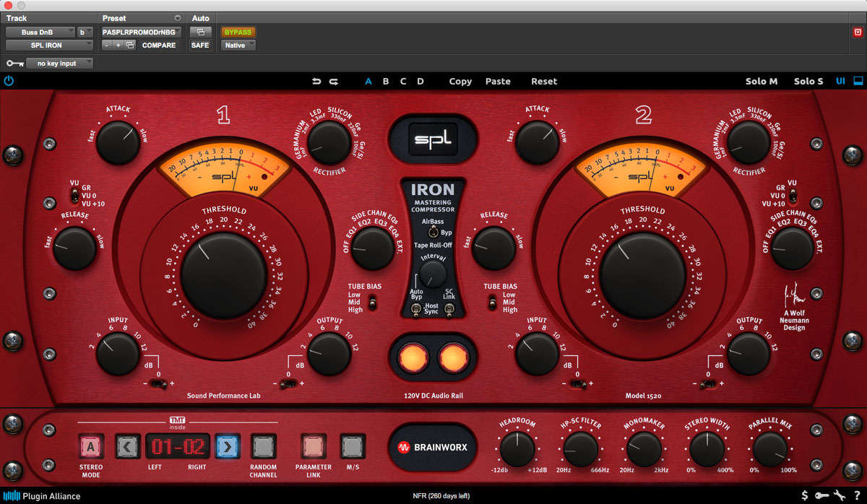
Task: Click the undo arrow icon
Action: pyautogui.click(x=316, y=82)
